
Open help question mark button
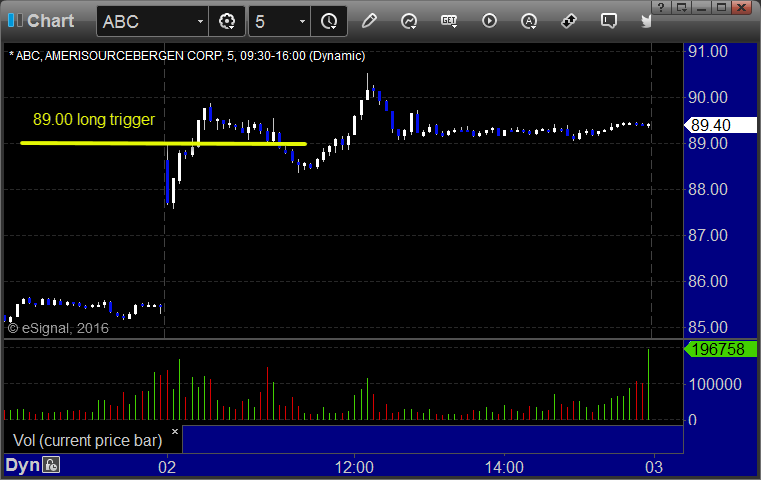tap(661, 7)
